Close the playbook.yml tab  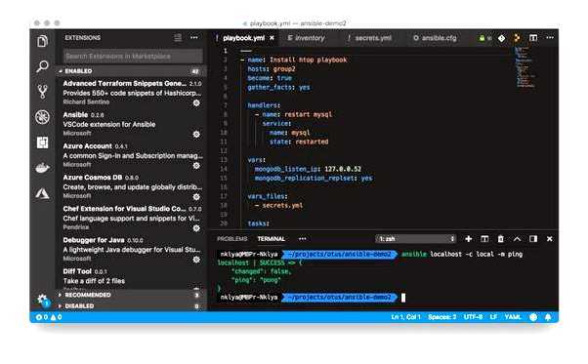[272, 38]
